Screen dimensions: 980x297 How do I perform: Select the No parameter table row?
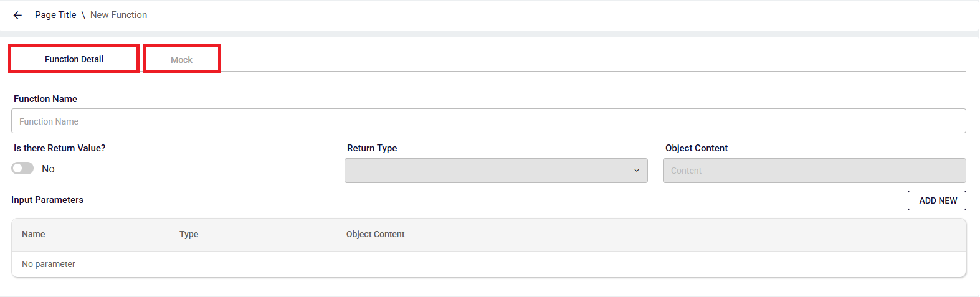pyautogui.click(x=488, y=264)
